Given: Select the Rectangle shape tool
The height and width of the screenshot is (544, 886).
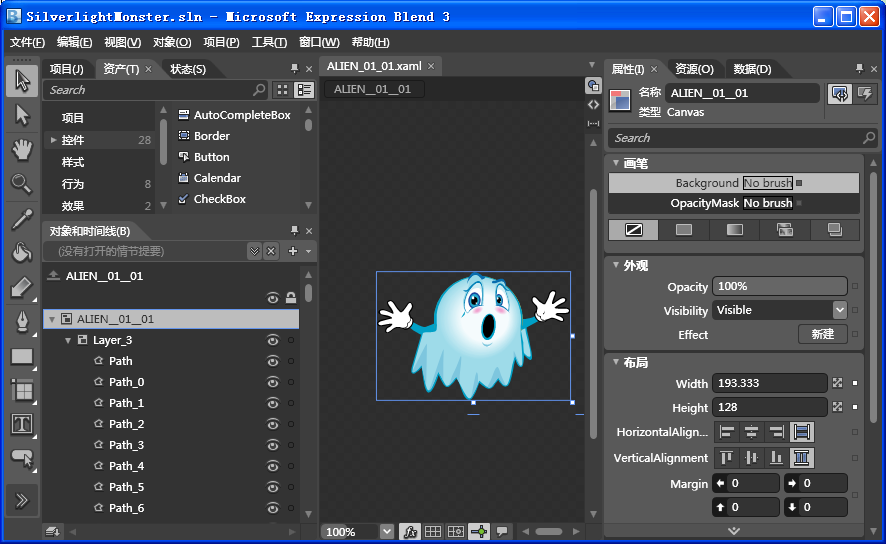Looking at the screenshot, I should point(22,356).
